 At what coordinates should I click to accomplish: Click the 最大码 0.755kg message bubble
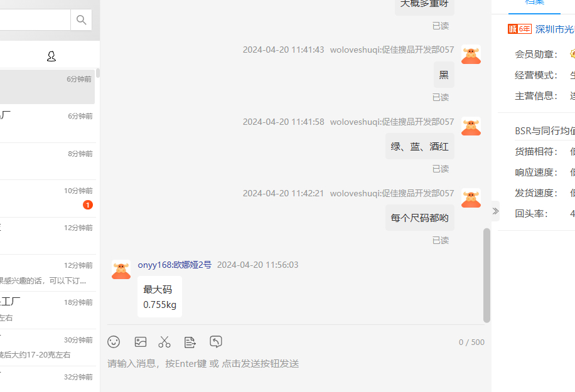pyautogui.click(x=159, y=297)
